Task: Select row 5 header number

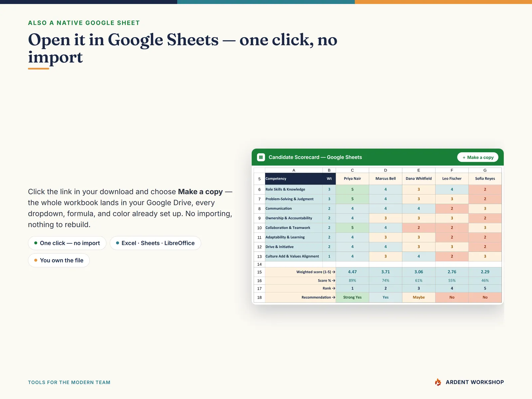Action: click(259, 179)
